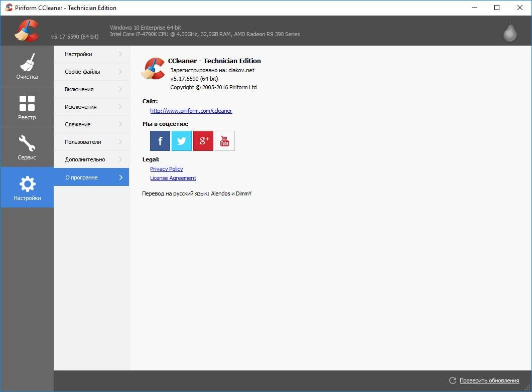Click the chevron next to Дополнительно
Screen dimensions: 532x392
click(x=120, y=159)
